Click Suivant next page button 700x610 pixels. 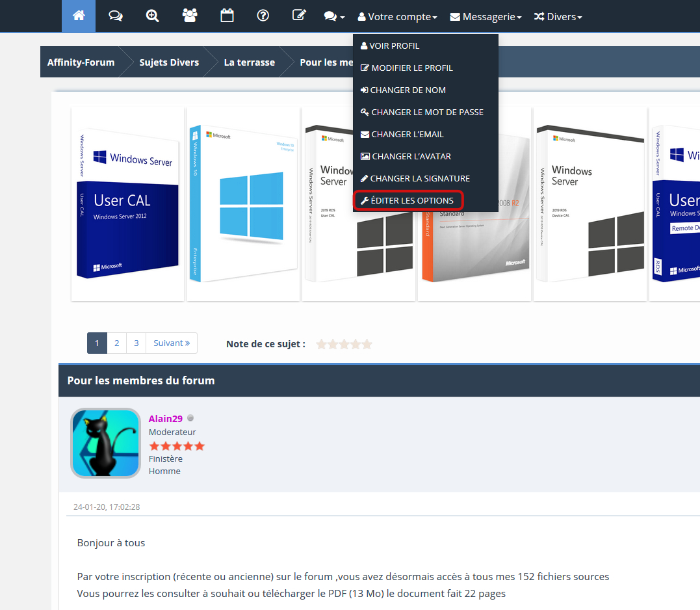[x=172, y=343]
